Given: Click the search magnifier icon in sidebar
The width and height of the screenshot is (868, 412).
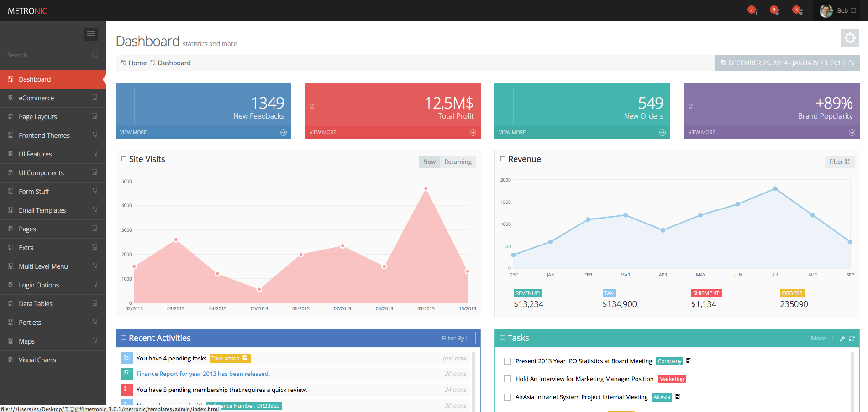Looking at the screenshot, I should pyautogui.click(x=95, y=55).
